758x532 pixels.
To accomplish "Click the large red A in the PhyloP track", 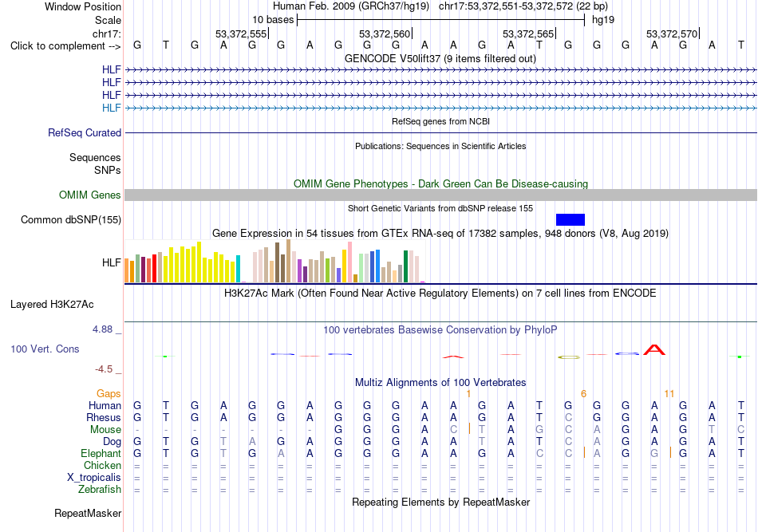I will [x=654, y=350].
